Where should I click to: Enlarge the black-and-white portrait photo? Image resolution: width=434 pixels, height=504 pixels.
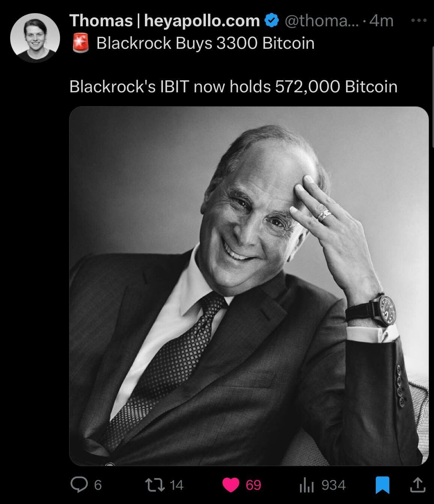coord(249,286)
